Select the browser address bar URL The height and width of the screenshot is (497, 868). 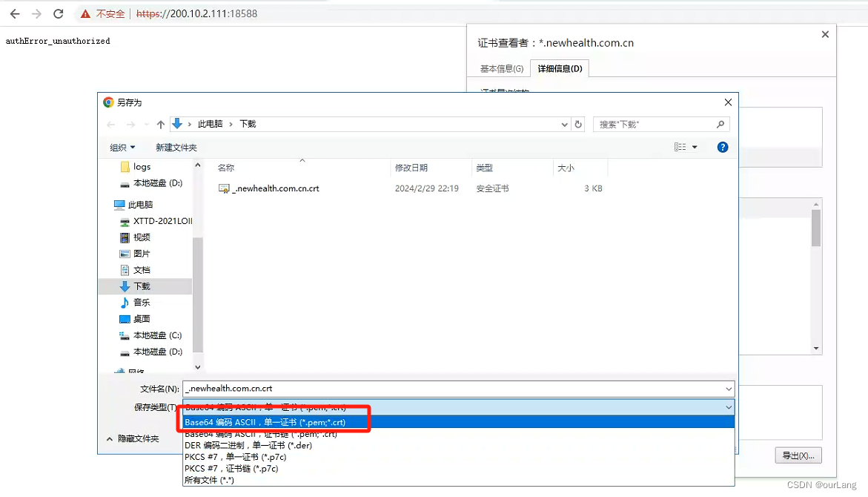tap(196, 14)
